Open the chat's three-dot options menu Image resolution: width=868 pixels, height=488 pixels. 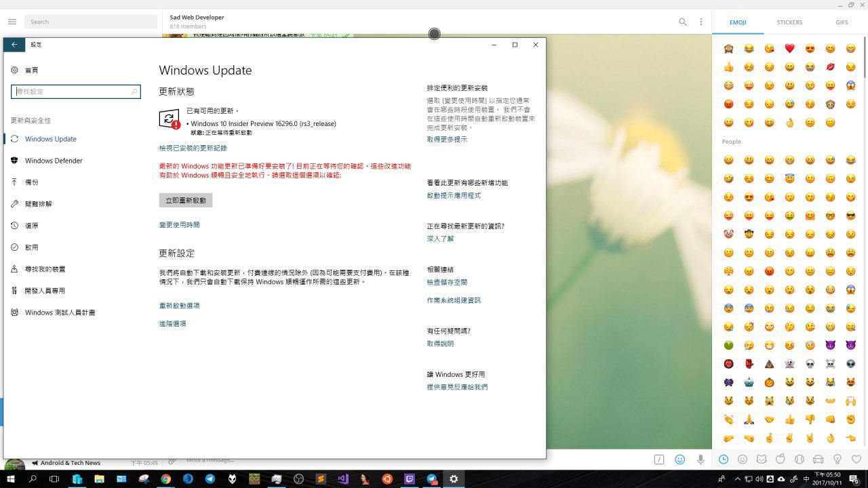pyautogui.click(x=701, y=22)
